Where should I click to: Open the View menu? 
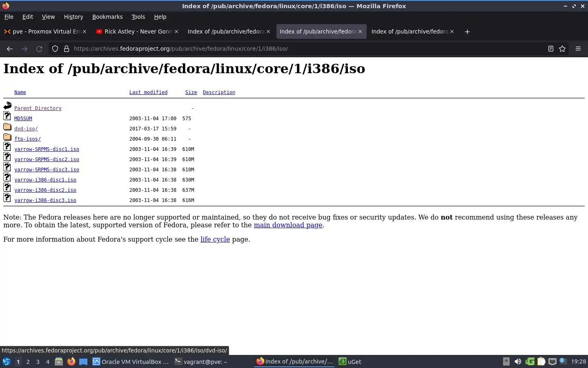click(x=48, y=17)
